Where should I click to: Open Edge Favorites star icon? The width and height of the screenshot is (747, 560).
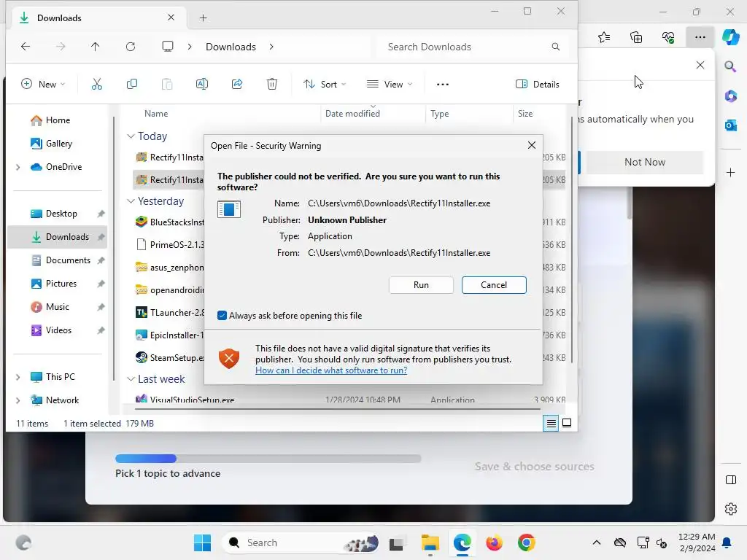pyautogui.click(x=604, y=37)
